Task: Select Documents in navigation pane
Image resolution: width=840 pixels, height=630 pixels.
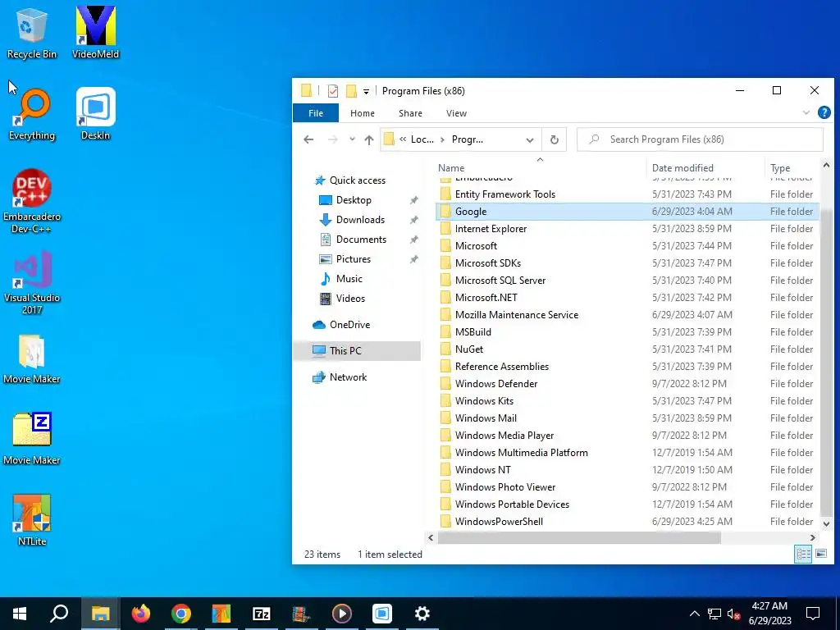Action: click(x=361, y=240)
